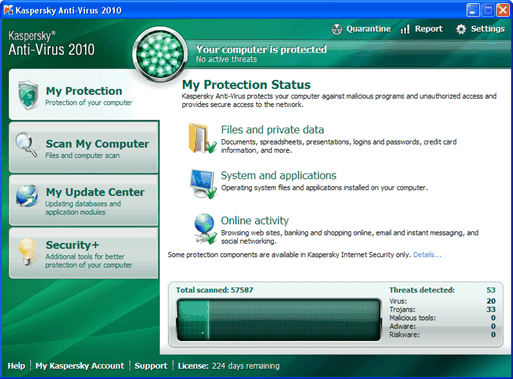The image size is (513, 379).
Task: Click the green protection status orb
Action: point(160,54)
